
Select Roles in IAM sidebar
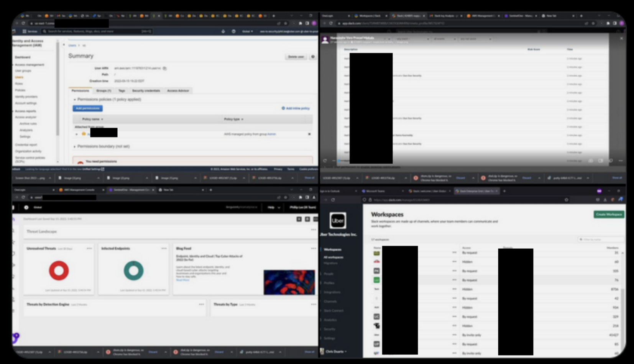(x=19, y=84)
